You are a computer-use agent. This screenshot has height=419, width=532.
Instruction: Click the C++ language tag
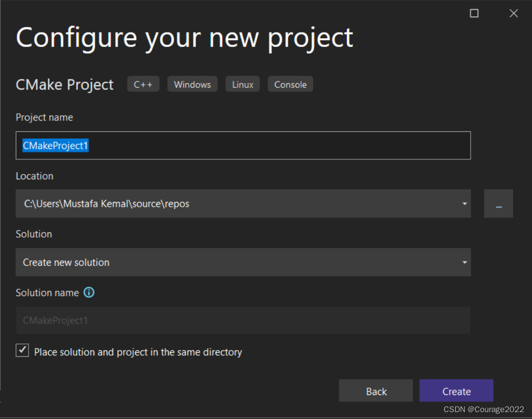click(143, 84)
